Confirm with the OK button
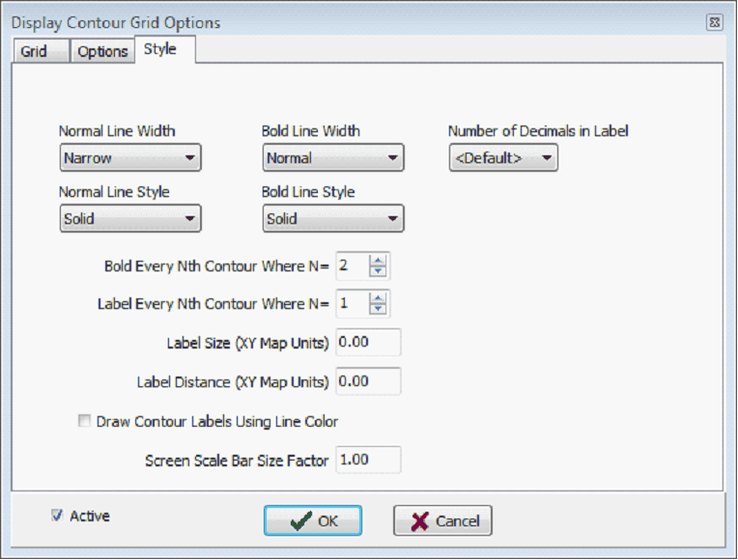 [313, 520]
